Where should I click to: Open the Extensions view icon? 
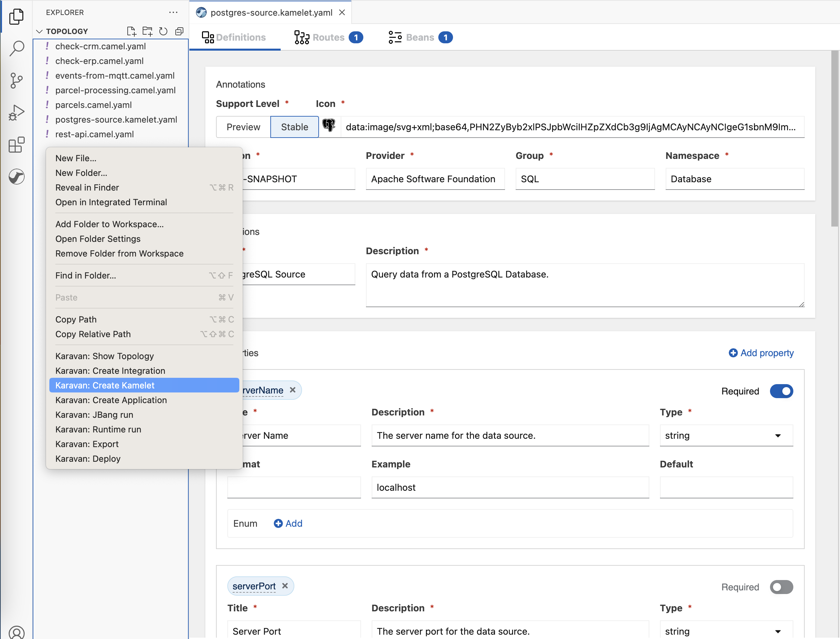17,145
